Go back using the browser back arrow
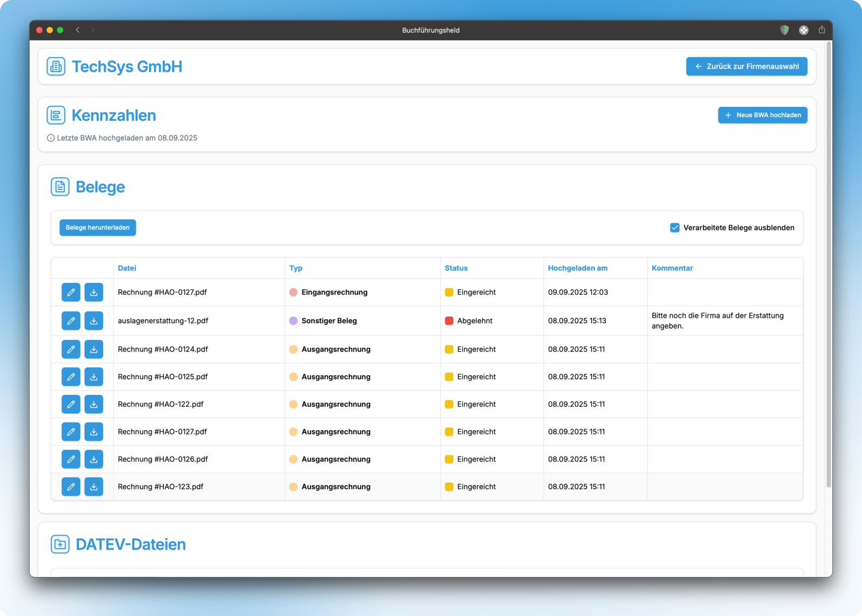862x616 pixels. pos(78,30)
